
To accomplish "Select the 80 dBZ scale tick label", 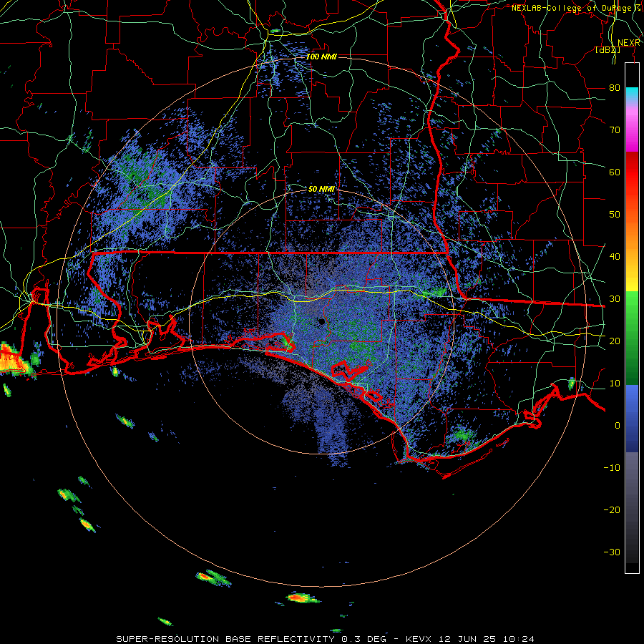I will pos(615,87).
